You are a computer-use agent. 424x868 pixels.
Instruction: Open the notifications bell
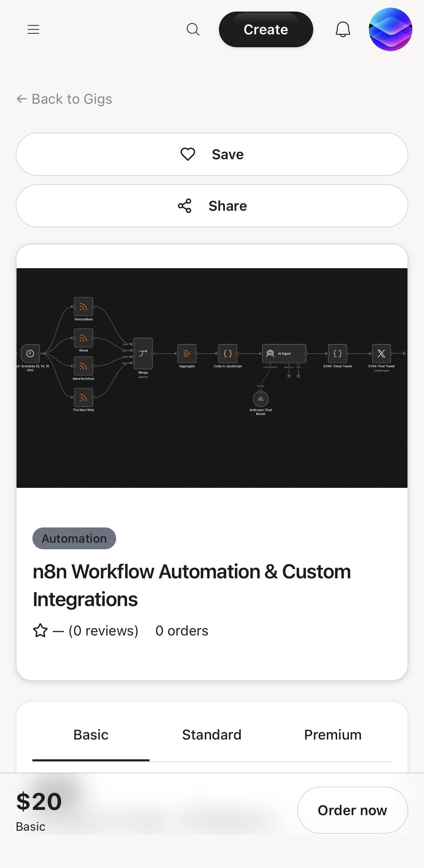(x=343, y=29)
